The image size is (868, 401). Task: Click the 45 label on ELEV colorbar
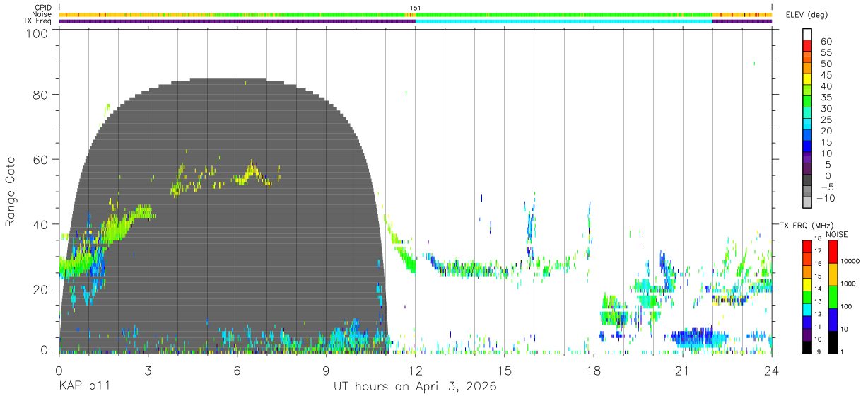[826, 75]
